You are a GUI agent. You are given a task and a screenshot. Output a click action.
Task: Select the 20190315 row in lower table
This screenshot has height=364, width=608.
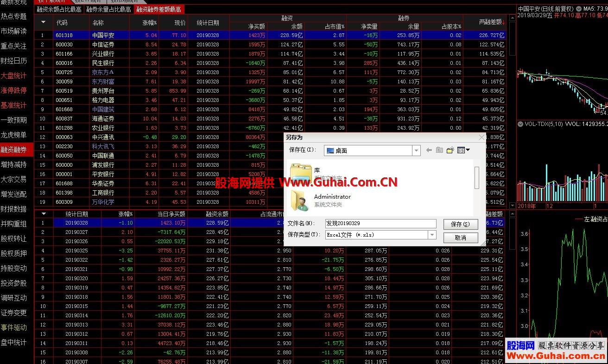[271, 306]
